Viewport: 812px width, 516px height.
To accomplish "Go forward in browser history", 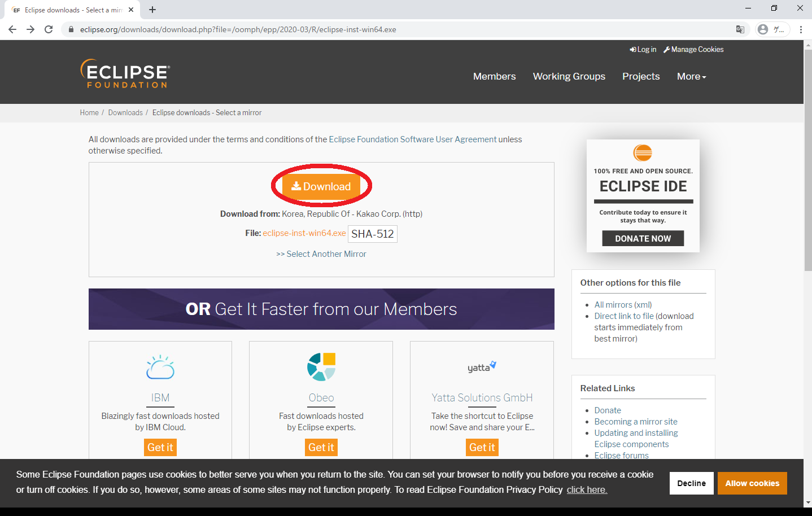I will 30,29.
